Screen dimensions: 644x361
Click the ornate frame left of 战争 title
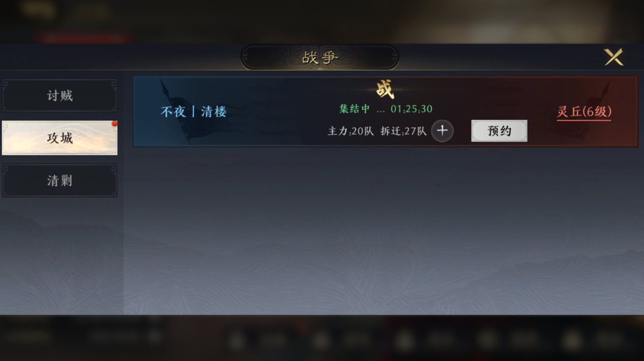click(x=267, y=57)
